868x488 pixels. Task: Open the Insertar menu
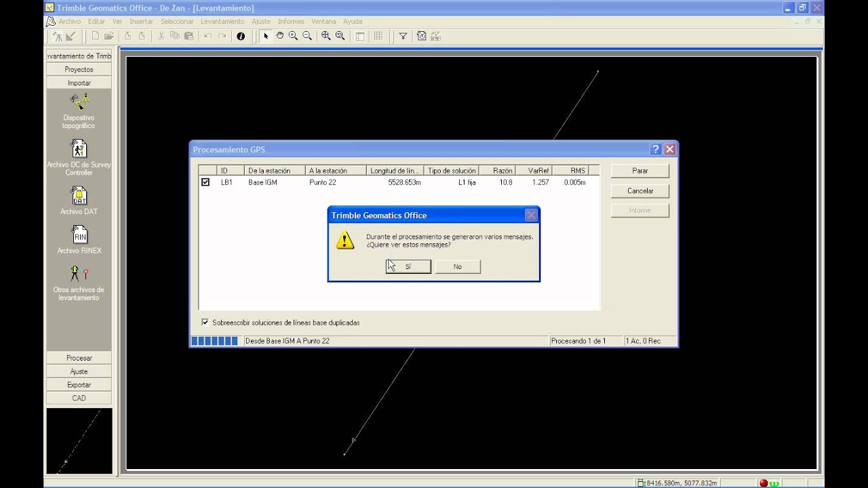point(142,22)
